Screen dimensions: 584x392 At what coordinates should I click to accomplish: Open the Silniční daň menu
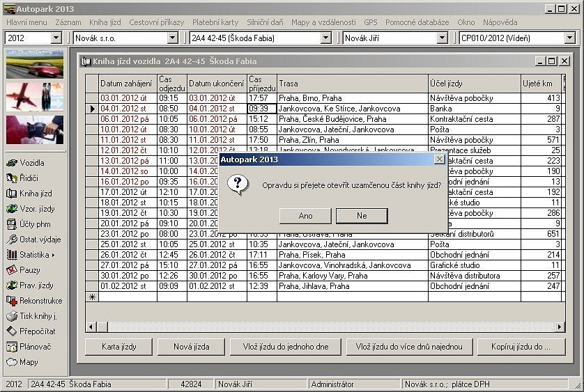coord(265,22)
